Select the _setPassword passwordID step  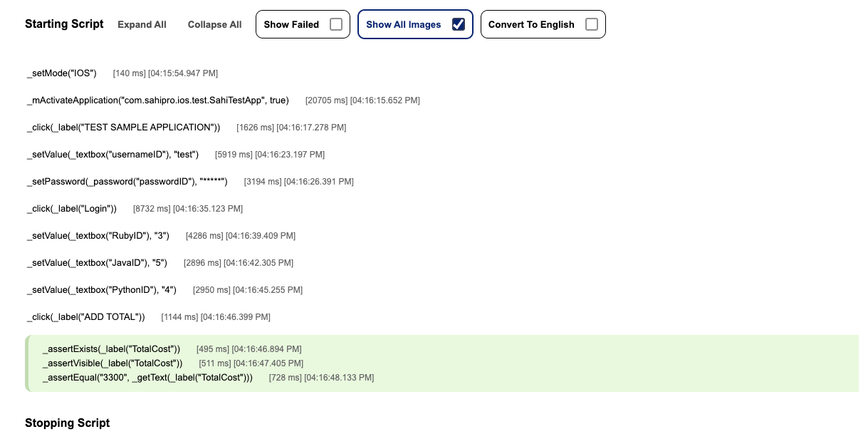tap(127, 182)
